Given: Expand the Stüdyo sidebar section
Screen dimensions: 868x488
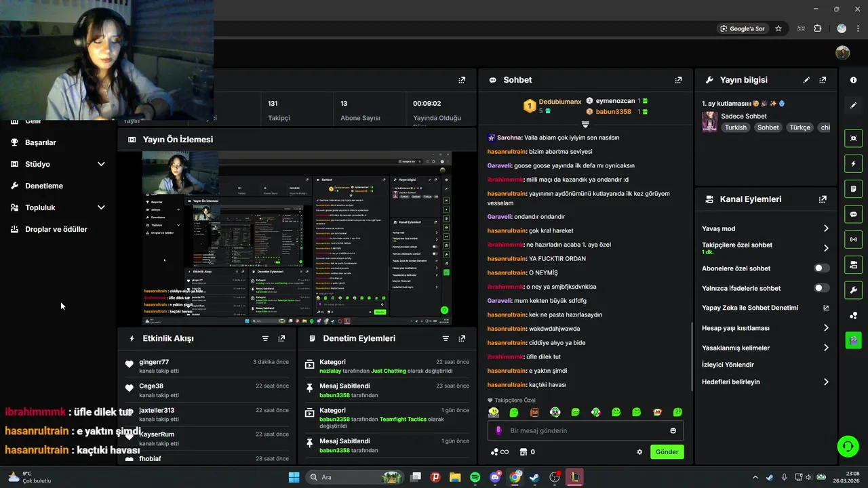Looking at the screenshot, I should [101, 164].
